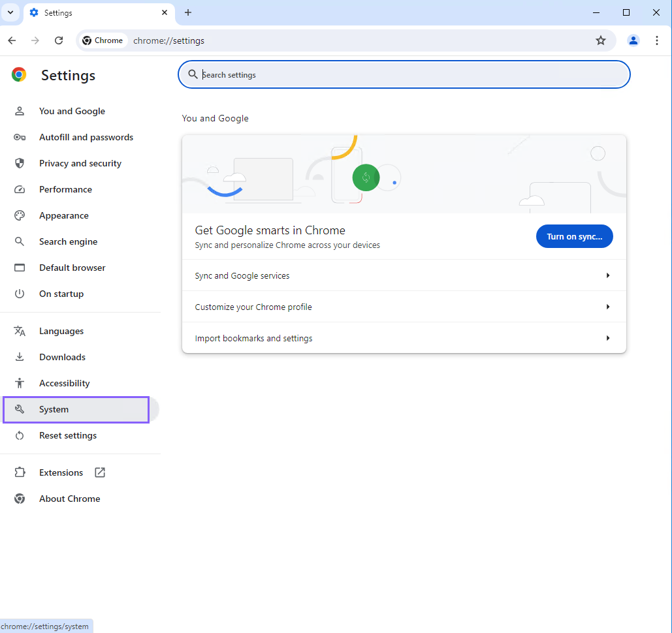Screen dimensions: 672x633
Task: Expand Sync and Google services
Action: tap(404, 275)
